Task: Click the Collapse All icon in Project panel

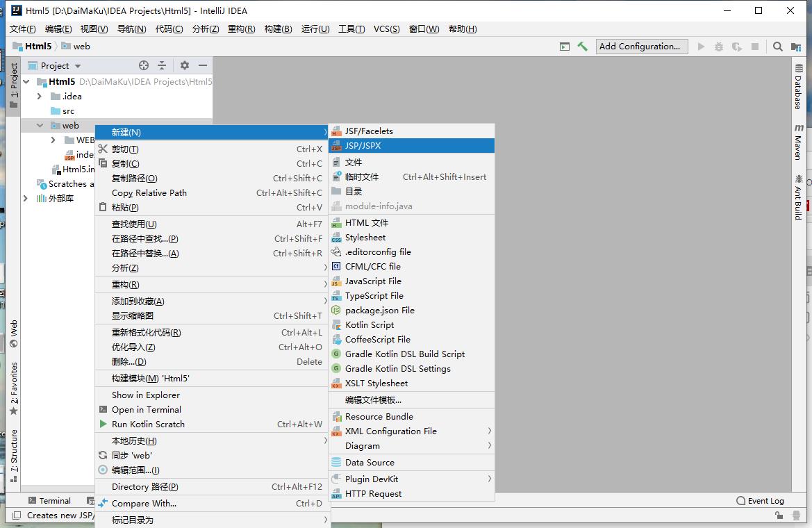Action: [x=162, y=65]
